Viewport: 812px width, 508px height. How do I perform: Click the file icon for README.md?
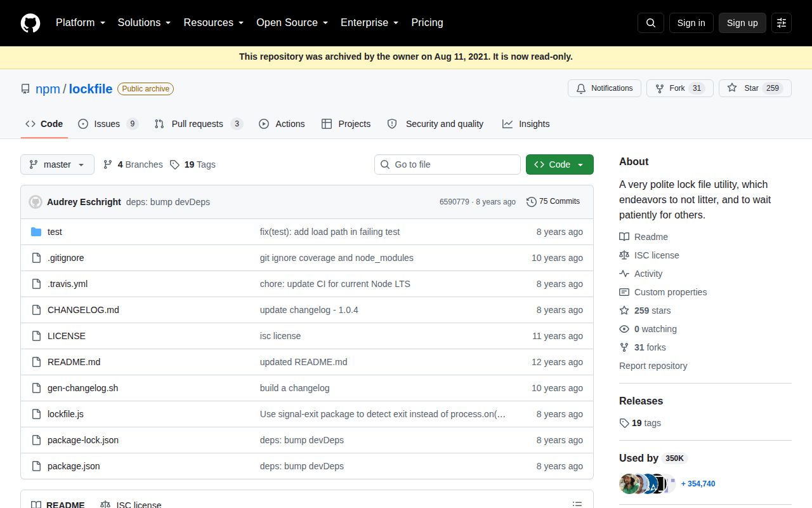tap(36, 362)
